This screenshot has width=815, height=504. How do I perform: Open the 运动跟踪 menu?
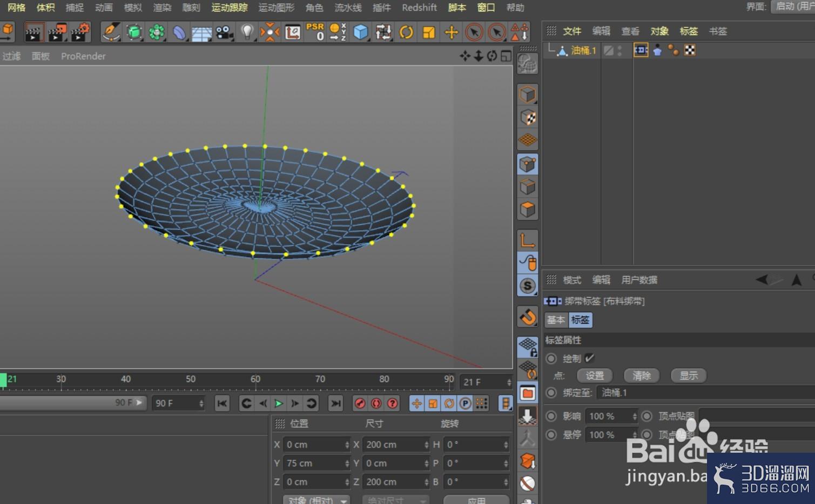coord(230,8)
